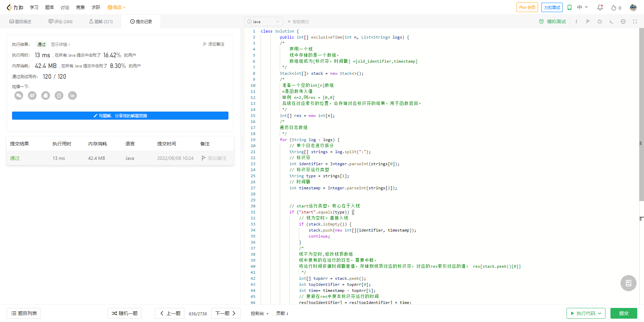
Task: Click the editor info icon
Action: (x=576, y=21)
